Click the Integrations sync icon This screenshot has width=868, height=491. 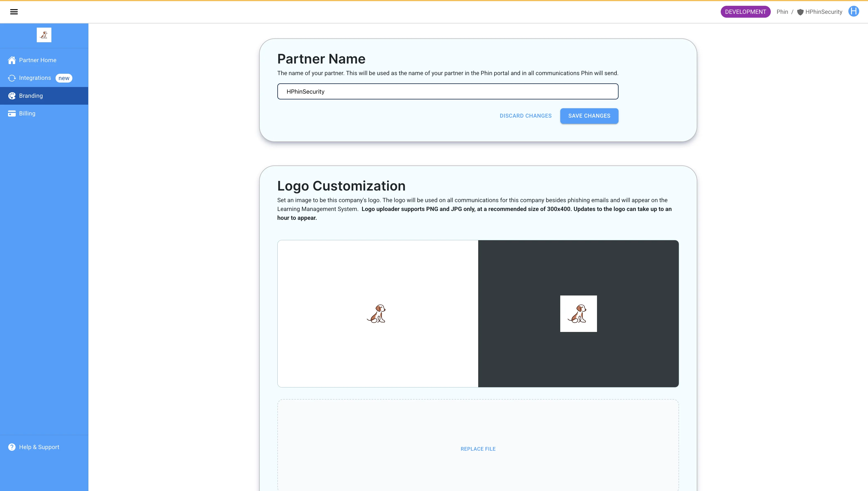[x=12, y=78]
